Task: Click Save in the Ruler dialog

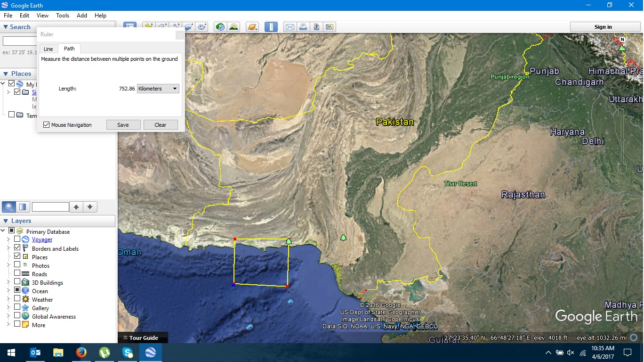Action: coord(123,125)
